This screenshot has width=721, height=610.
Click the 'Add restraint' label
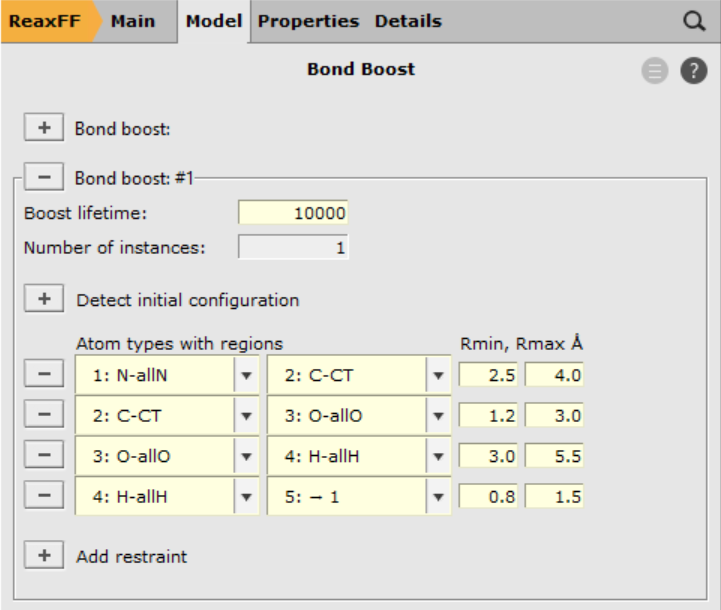coord(132,557)
